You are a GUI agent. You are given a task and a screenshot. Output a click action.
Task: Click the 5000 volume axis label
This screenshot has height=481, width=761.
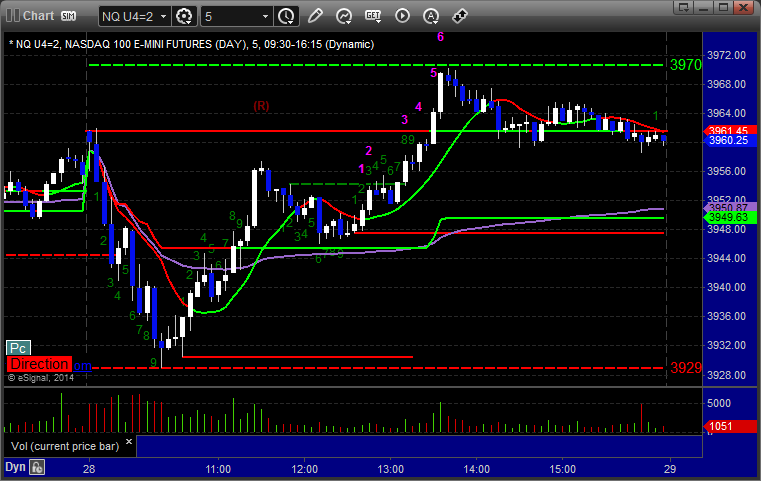[x=719, y=403]
